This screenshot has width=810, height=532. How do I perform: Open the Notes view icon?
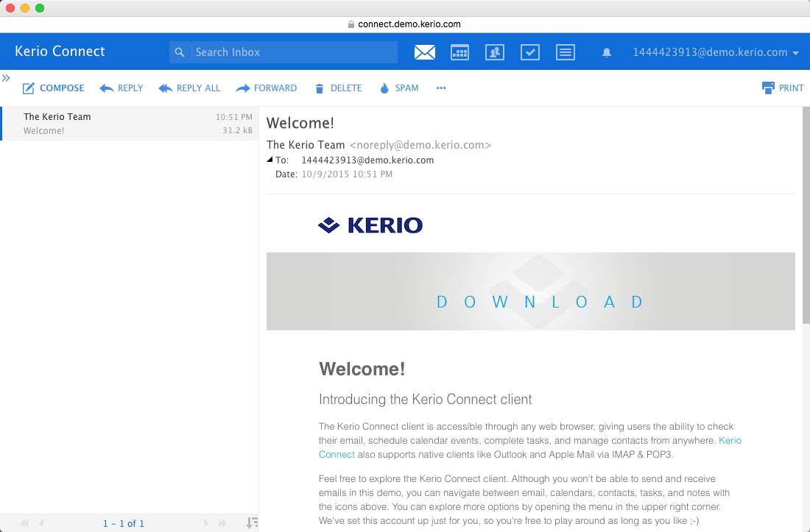pyautogui.click(x=566, y=52)
